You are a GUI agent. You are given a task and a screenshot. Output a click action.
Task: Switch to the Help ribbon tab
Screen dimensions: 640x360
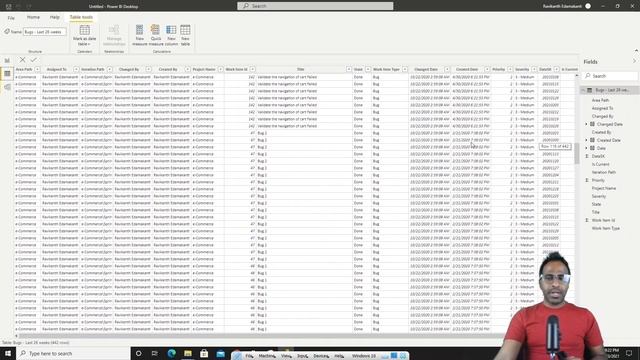click(x=54, y=17)
